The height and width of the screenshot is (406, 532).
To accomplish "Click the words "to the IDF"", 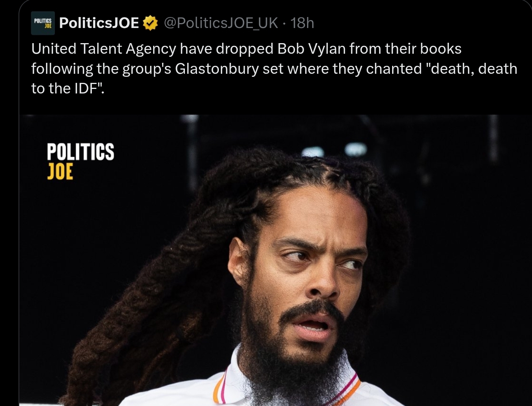I will tap(65, 88).
